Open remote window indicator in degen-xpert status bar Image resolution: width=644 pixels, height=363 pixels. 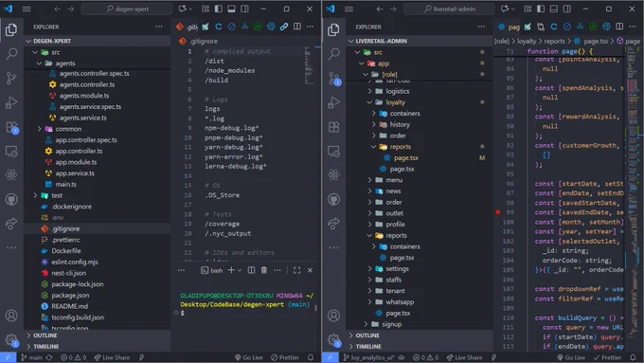8,357
